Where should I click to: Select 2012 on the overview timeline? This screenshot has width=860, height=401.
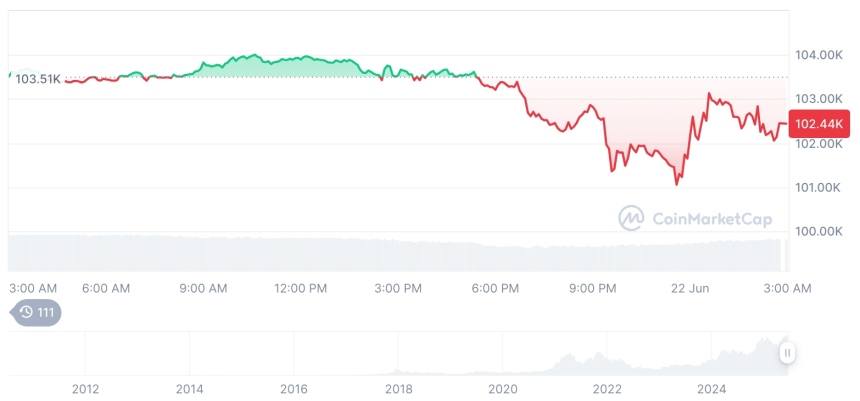click(x=85, y=388)
